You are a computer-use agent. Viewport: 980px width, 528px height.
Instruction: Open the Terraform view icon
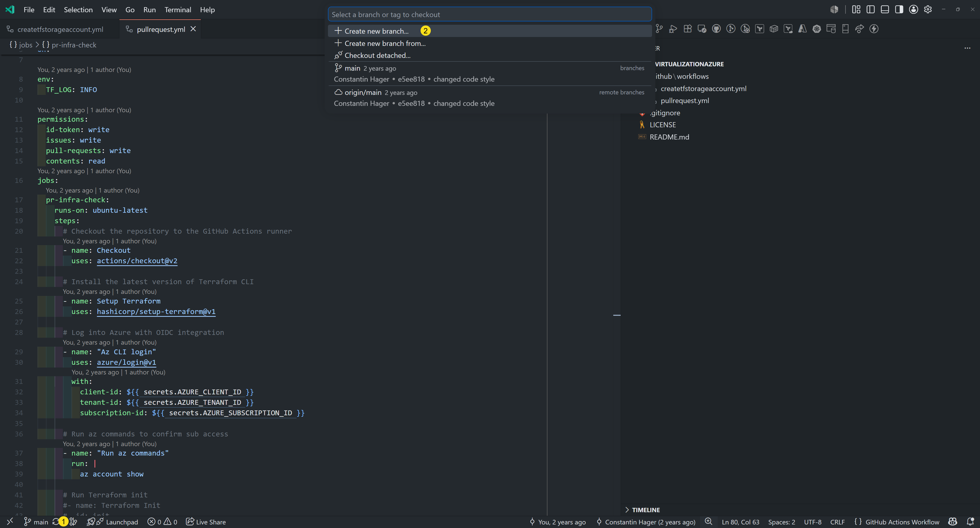759,29
